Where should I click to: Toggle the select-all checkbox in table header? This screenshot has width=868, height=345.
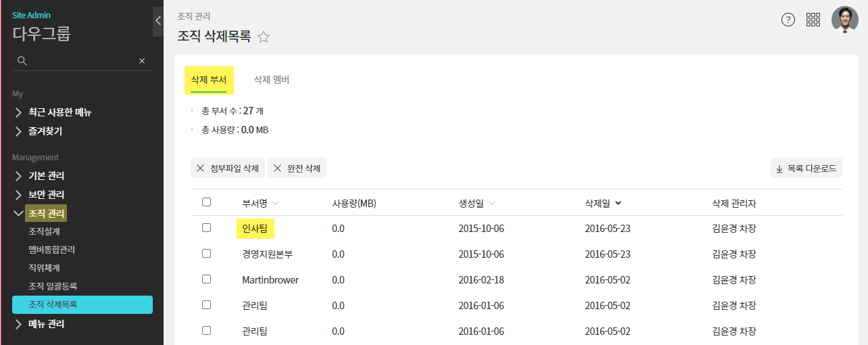(207, 202)
